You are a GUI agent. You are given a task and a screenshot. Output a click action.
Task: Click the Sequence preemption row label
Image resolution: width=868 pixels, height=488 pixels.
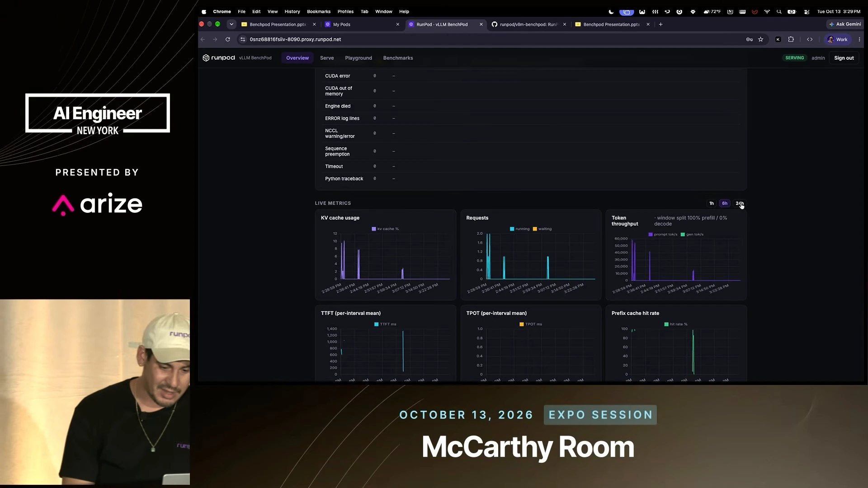(337, 151)
